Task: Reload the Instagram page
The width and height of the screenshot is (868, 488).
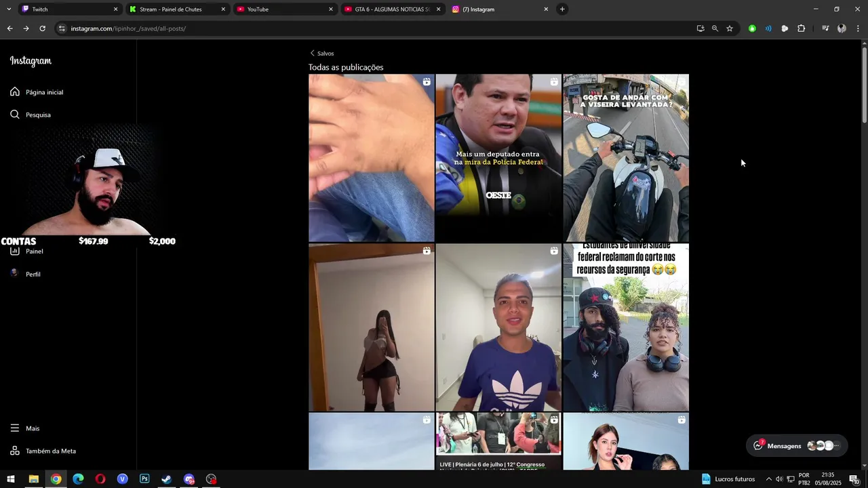Action: pos(42,28)
